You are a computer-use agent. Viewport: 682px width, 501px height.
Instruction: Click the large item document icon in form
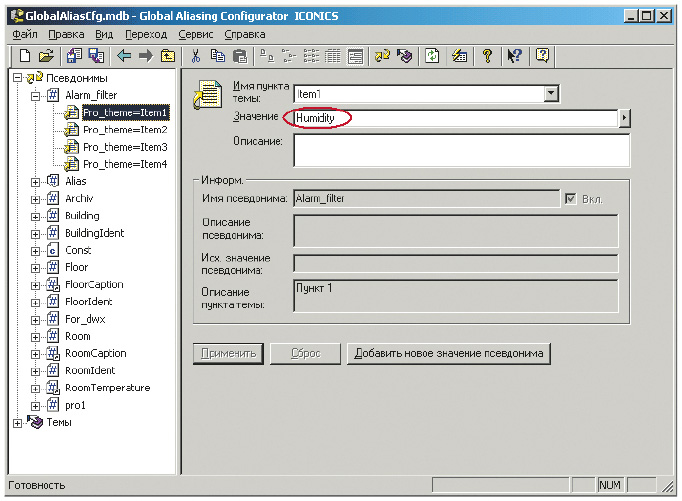pos(207,94)
